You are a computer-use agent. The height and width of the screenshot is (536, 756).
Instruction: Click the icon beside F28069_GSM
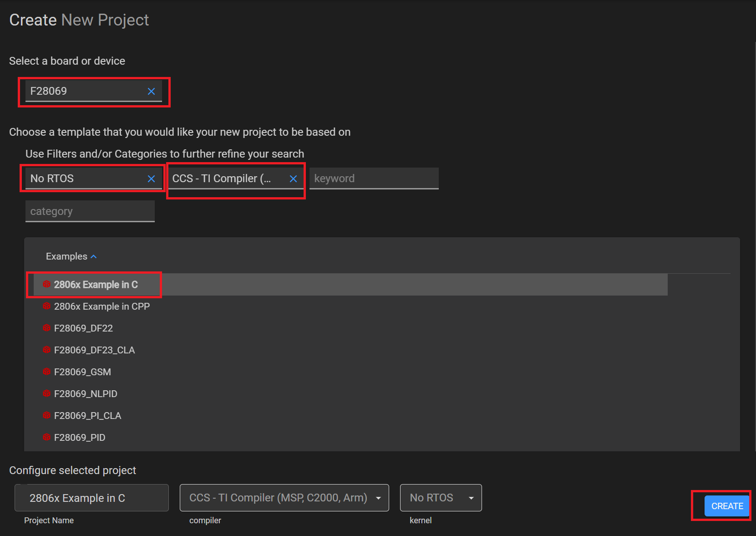pos(46,372)
